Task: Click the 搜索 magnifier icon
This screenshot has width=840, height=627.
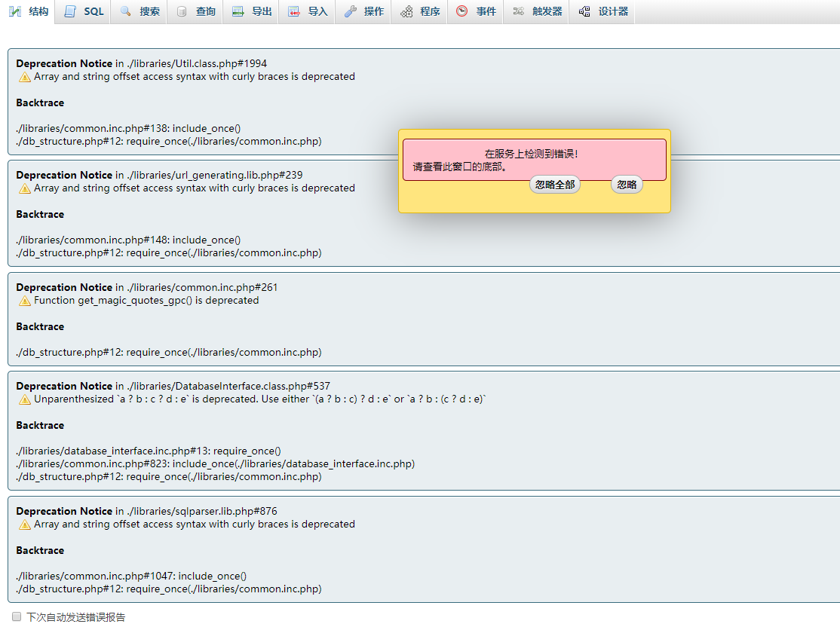Action: 125,11
